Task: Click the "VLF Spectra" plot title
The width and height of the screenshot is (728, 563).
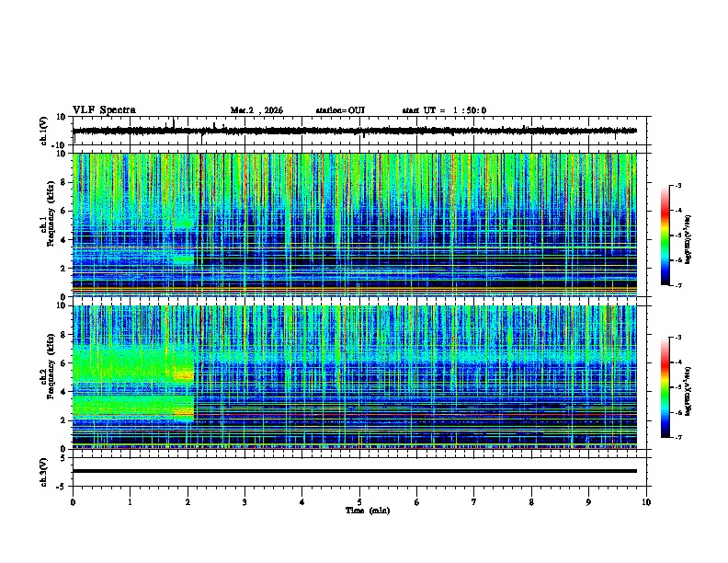Action: (x=104, y=110)
